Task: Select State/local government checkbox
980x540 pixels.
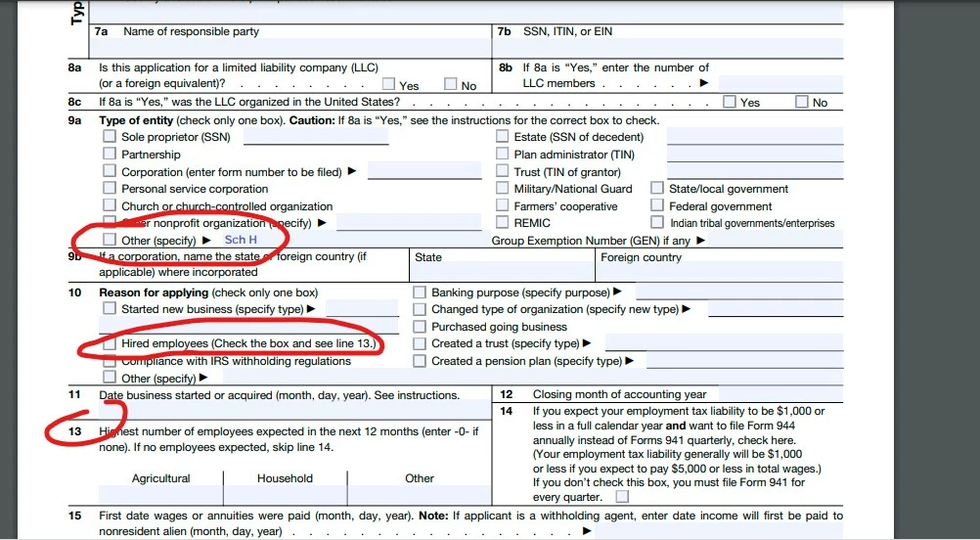Action: pos(657,188)
